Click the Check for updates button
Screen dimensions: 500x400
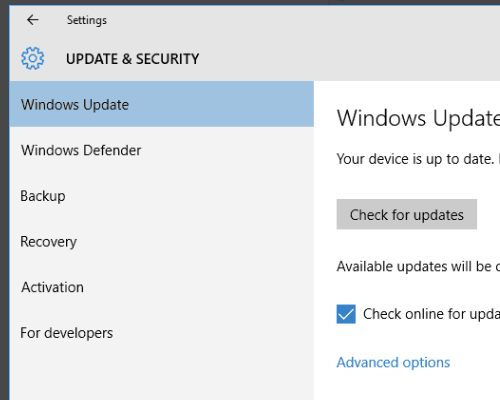407,214
